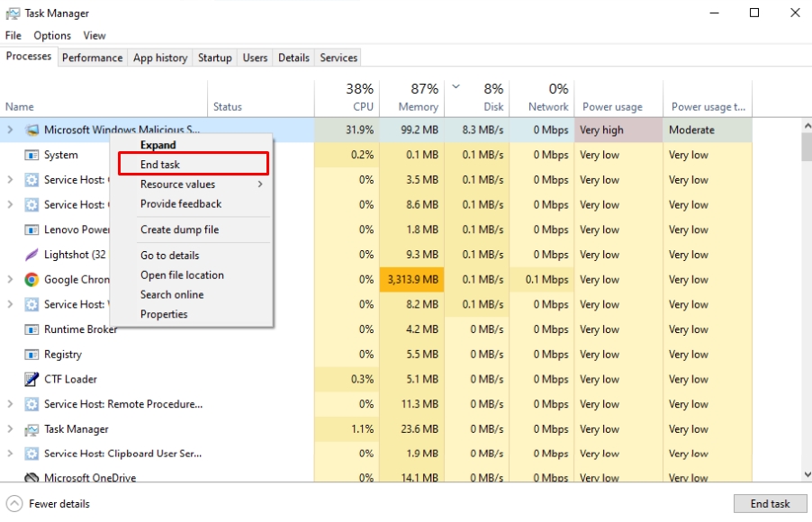Select the Runtime Broker row name
The width and height of the screenshot is (812, 522).
(x=80, y=329)
